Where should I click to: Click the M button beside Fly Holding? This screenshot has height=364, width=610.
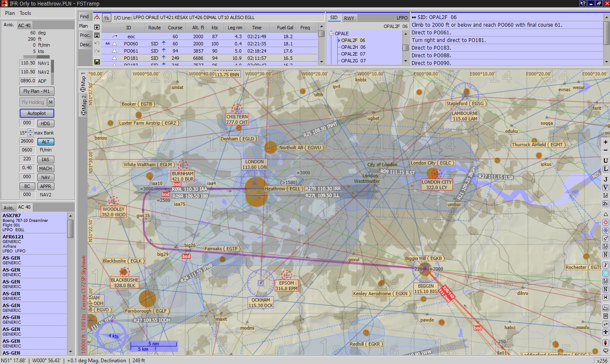pos(51,102)
